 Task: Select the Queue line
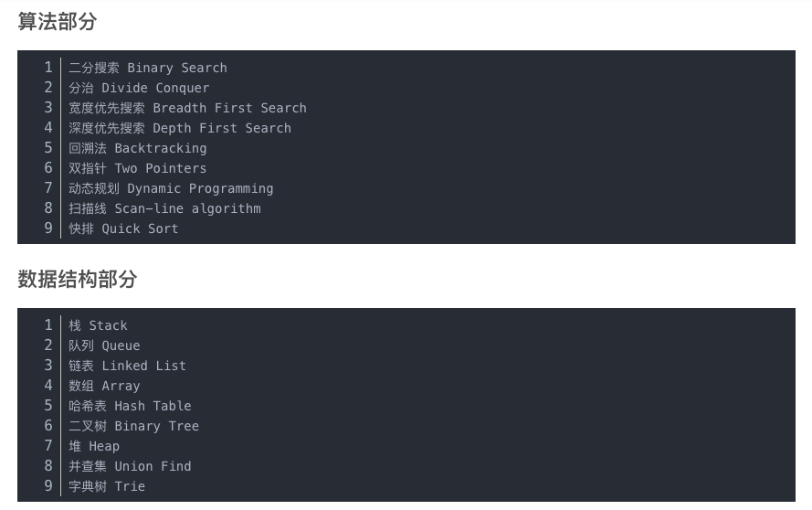[105, 345]
